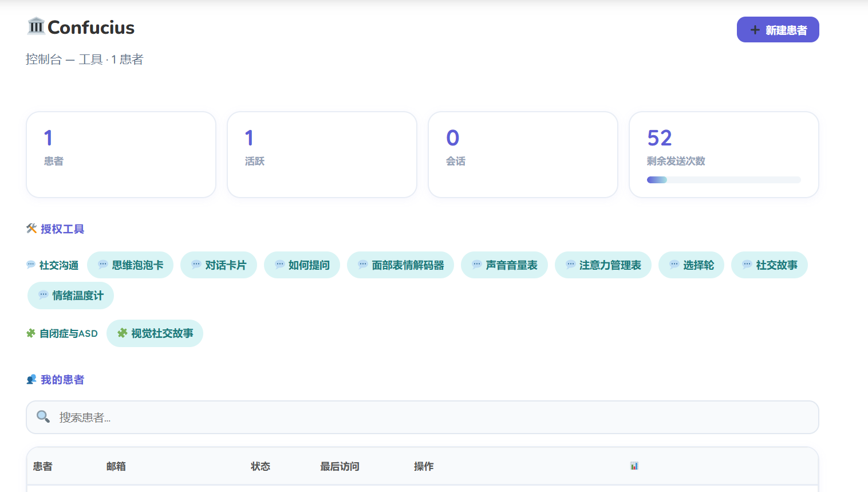Open the 情绪温度计 tool chip
868x492 pixels.
pyautogui.click(x=70, y=296)
